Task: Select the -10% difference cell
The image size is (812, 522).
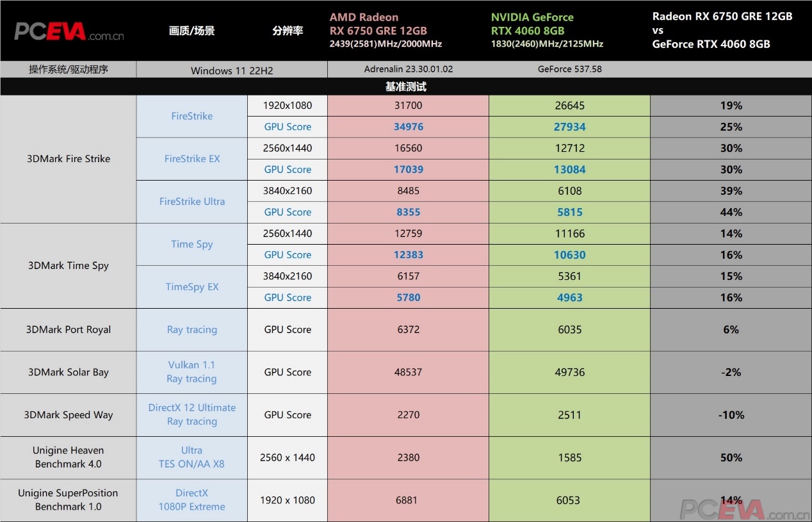Action: (x=731, y=415)
